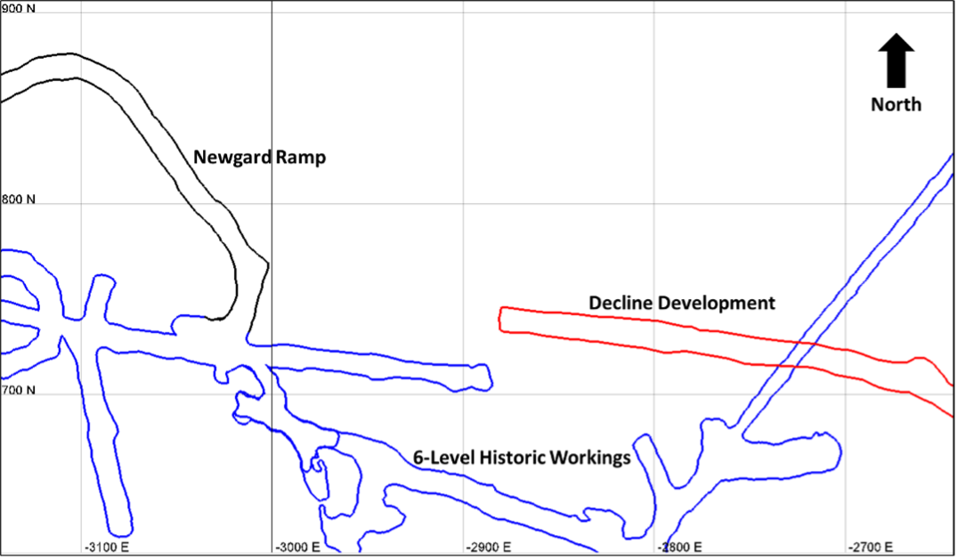
Task: Click the black North arrow
Action: (x=896, y=61)
